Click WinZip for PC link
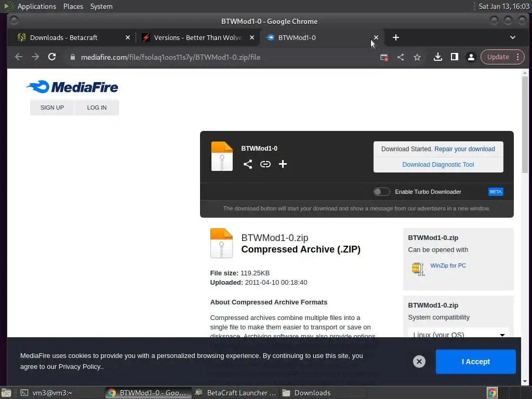 [x=448, y=265]
